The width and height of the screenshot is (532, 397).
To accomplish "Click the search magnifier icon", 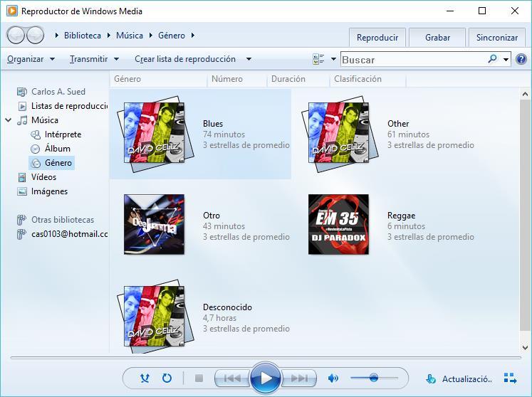I will pos(492,59).
